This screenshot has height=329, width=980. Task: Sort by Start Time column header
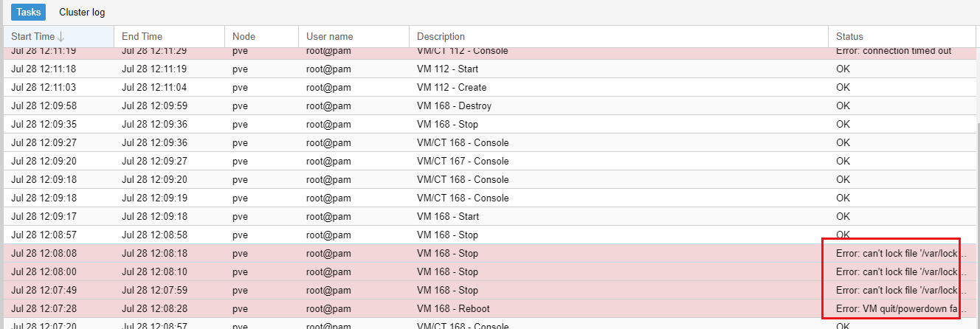coord(33,36)
